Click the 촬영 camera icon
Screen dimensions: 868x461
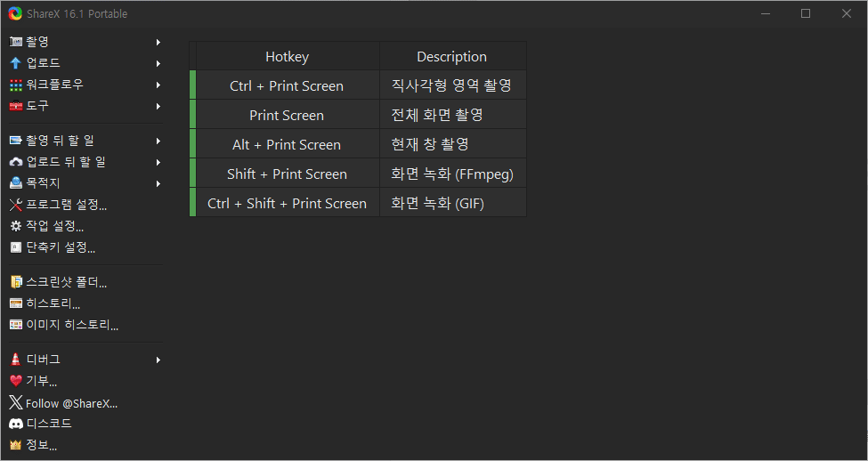(16, 42)
